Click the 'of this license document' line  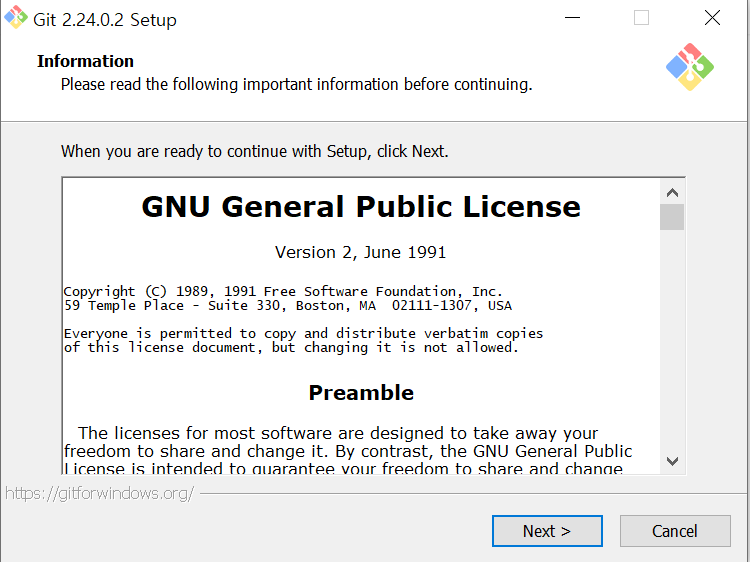291,347
